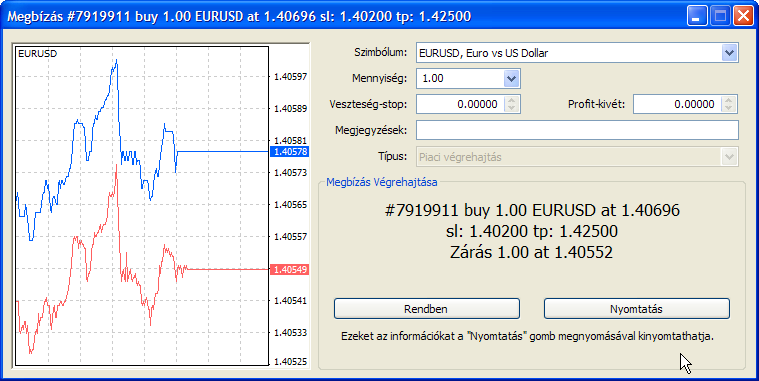Decrease Veszteség-stop value with down arrow
759x381 pixels.
tap(512, 108)
